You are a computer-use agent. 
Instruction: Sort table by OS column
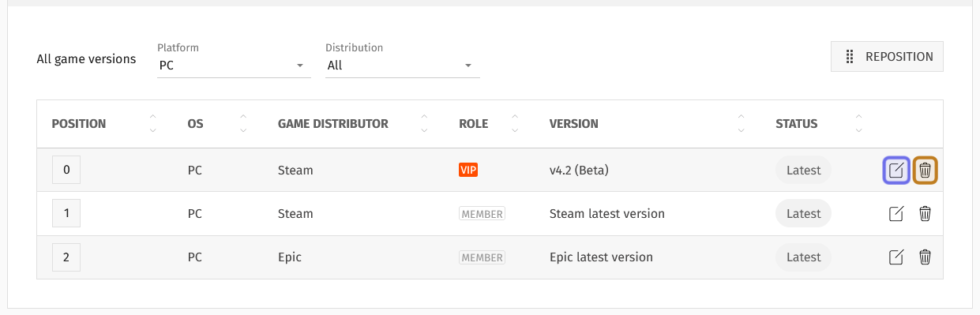[243, 124]
